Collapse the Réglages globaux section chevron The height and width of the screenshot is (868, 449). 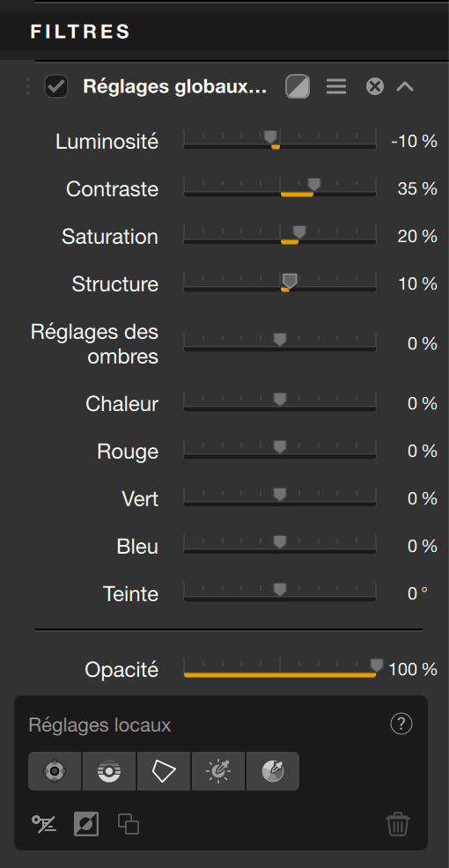tap(405, 86)
